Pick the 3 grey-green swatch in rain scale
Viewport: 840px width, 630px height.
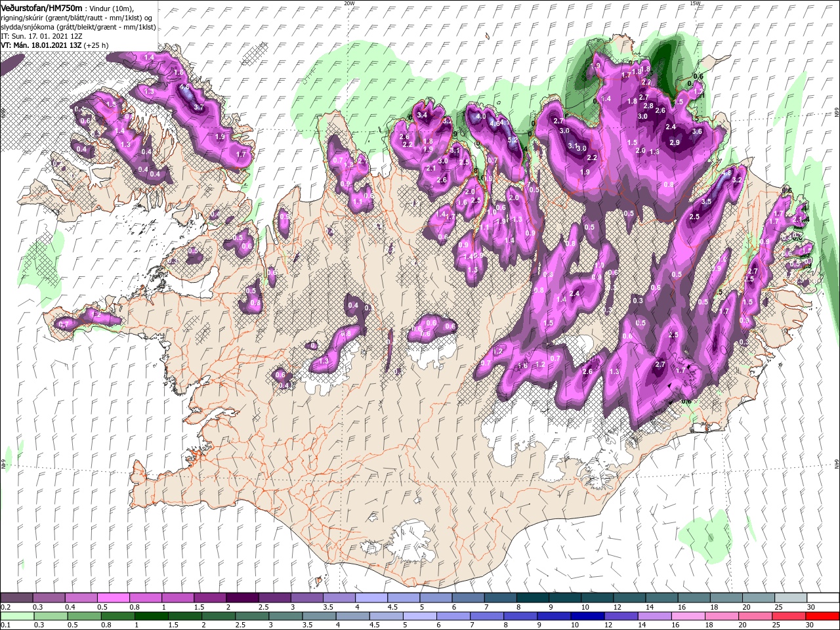(x=285, y=616)
